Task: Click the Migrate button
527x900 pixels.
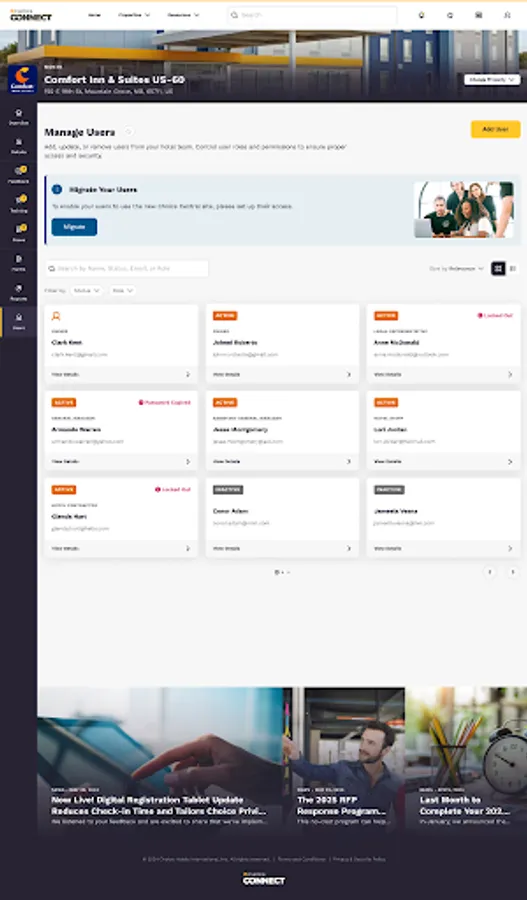Action: (74, 227)
